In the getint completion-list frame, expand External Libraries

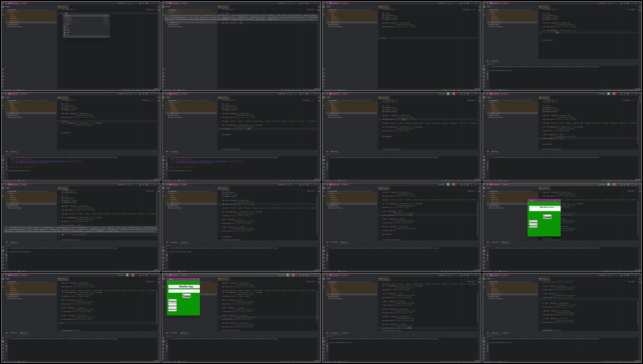[6, 24]
